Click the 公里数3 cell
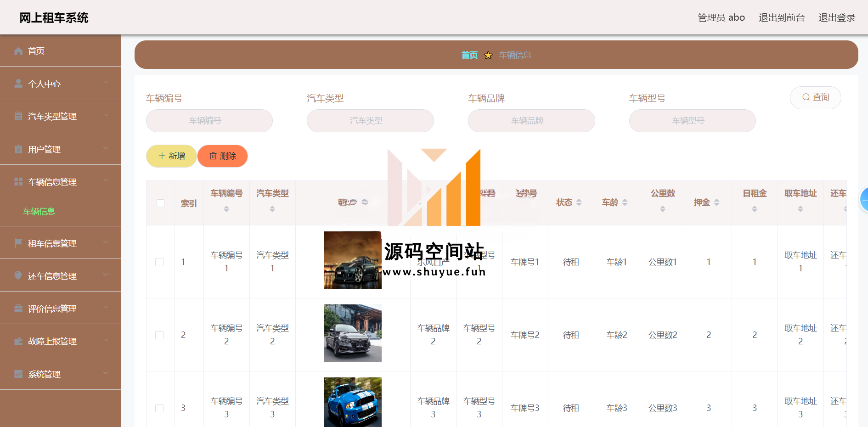The image size is (868, 427). (x=663, y=408)
